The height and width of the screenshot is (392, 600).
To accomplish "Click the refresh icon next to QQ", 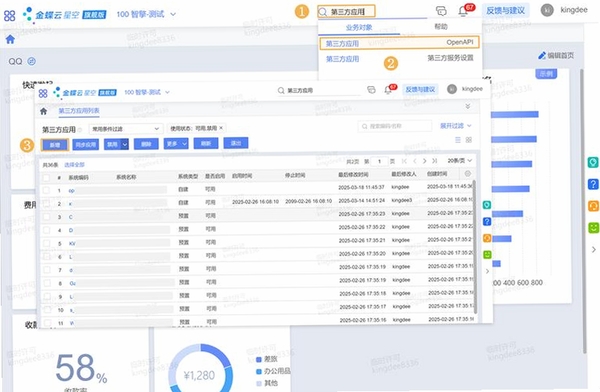I will pos(32,61).
